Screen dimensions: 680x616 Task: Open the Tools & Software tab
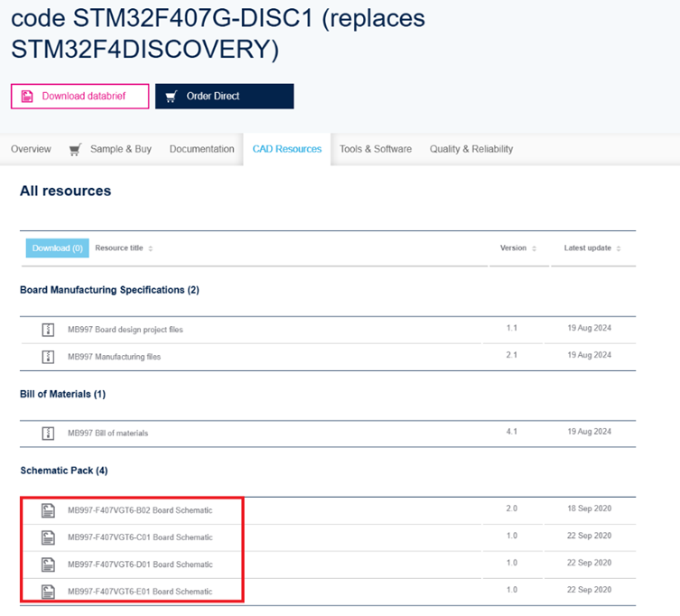coord(376,149)
